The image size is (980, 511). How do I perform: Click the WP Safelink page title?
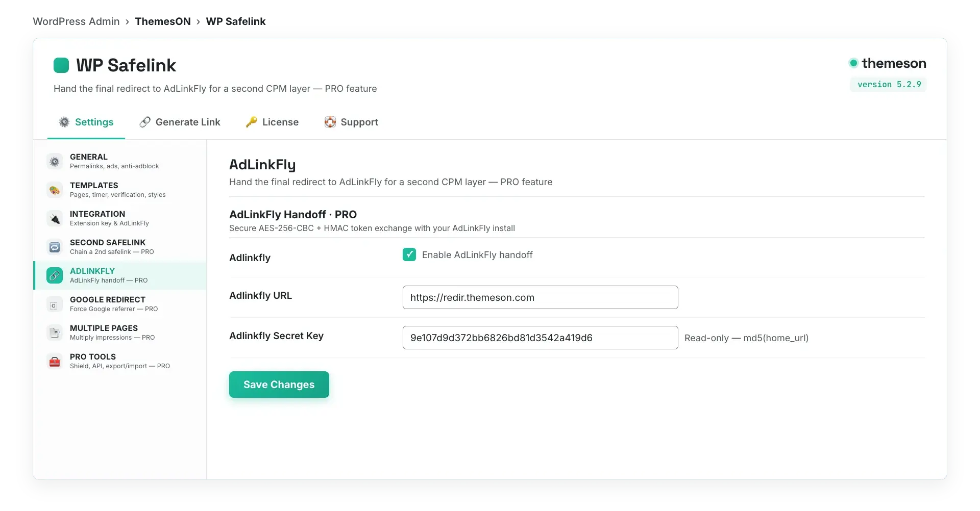point(126,65)
